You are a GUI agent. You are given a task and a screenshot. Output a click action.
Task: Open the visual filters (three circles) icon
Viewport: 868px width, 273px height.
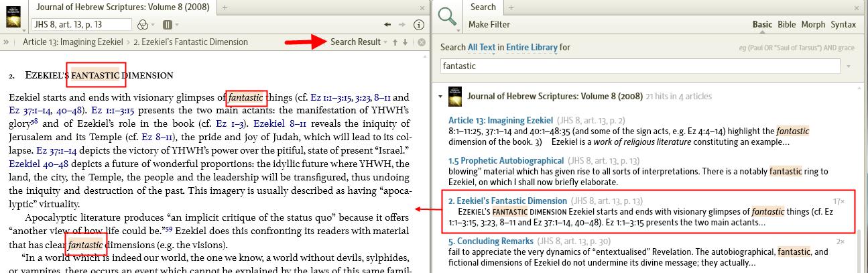pyautogui.click(x=141, y=25)
